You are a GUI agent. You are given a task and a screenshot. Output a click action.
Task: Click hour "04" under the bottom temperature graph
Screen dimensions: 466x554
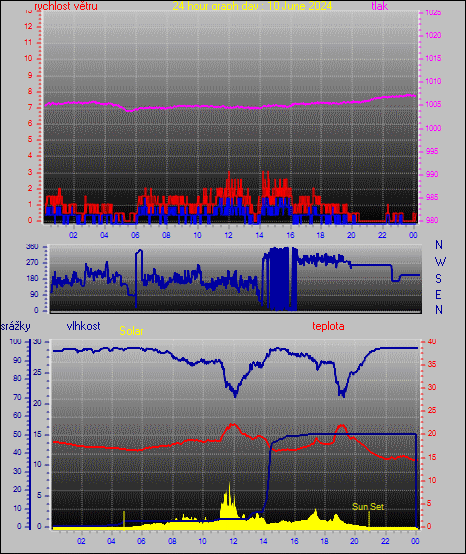point(111,541)
